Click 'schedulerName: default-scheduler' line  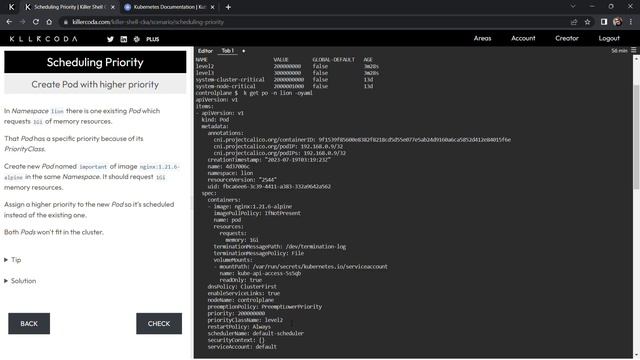tap(256, 333)
